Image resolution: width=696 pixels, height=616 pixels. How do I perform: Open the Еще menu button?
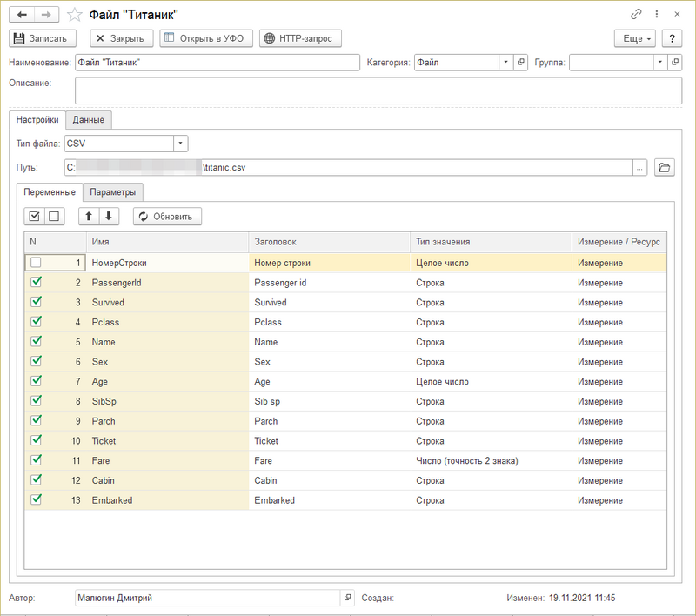pyautogui.click(x=636, y=38)
